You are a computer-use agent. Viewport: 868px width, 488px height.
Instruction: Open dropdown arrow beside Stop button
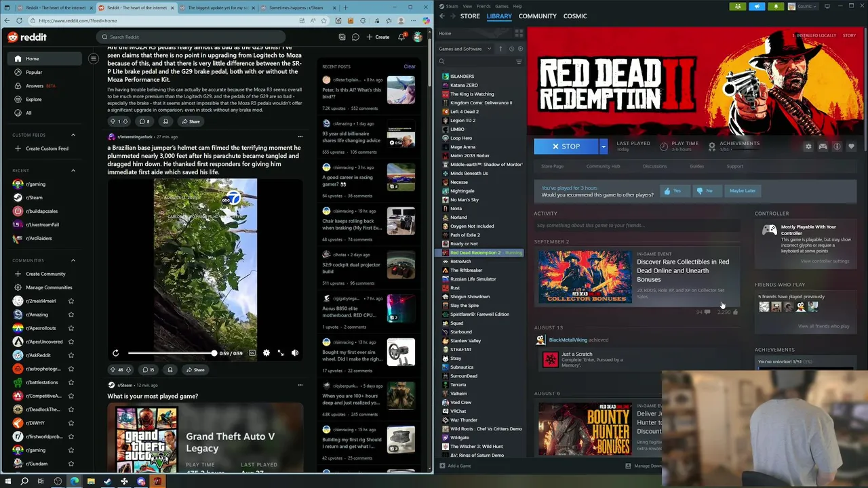pyautogui.click(x=603, y=146)
